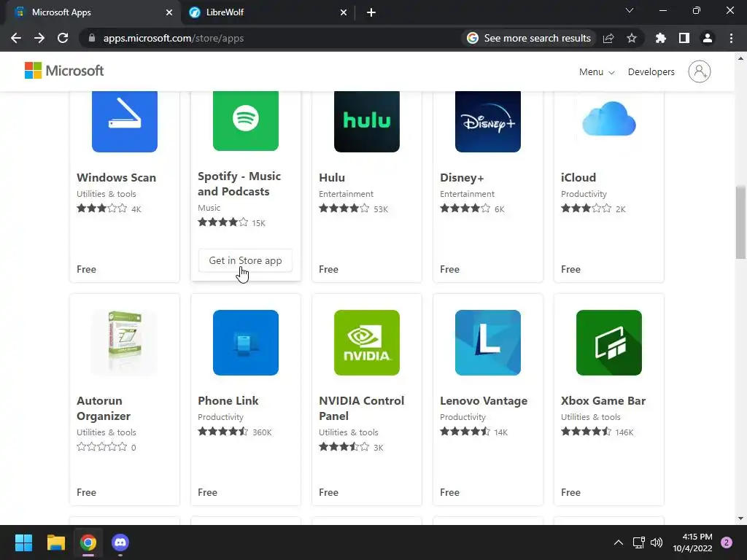The image size is (747, 560).
Task: Close the Microsoft Apps tab
Action: pos(169,12)
